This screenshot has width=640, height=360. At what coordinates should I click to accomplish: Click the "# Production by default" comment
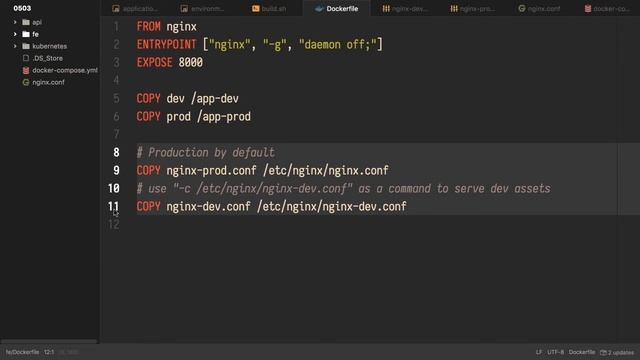coord(206,153)
